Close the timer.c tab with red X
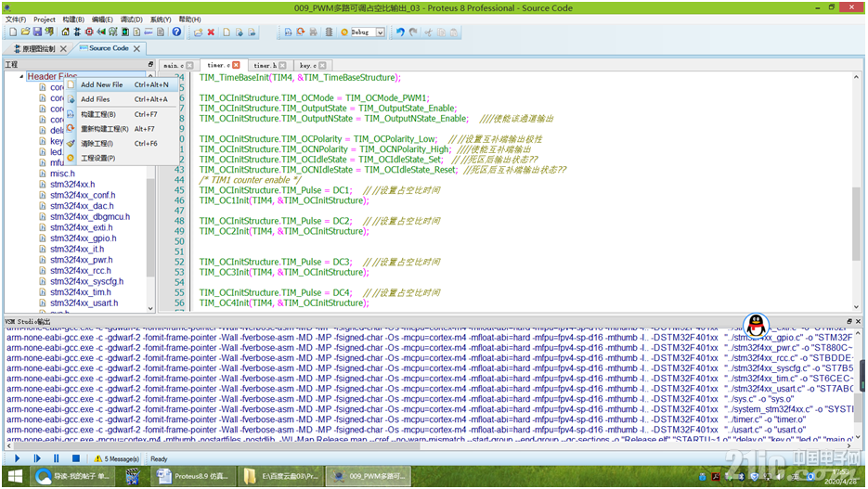 point(237,65)
